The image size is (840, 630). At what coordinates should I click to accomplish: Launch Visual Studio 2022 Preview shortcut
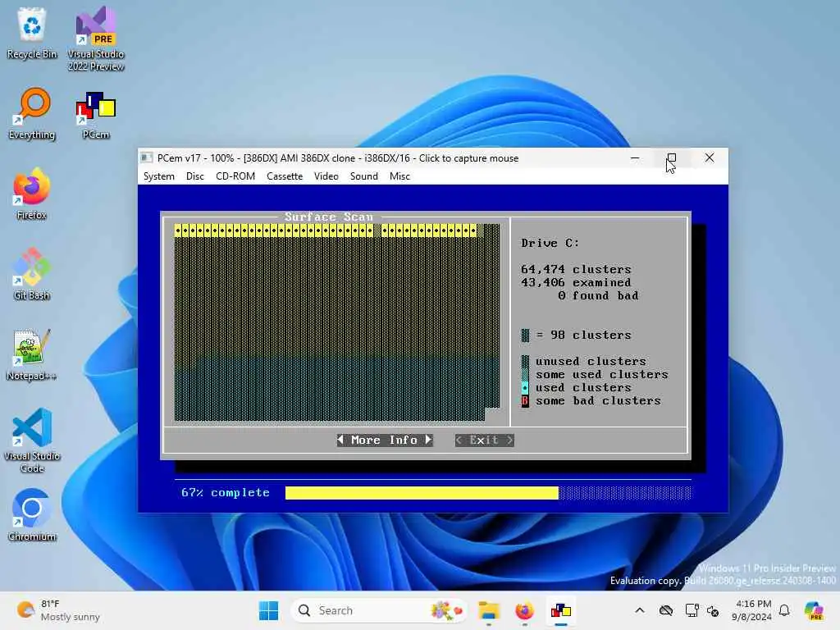(96, 38)
